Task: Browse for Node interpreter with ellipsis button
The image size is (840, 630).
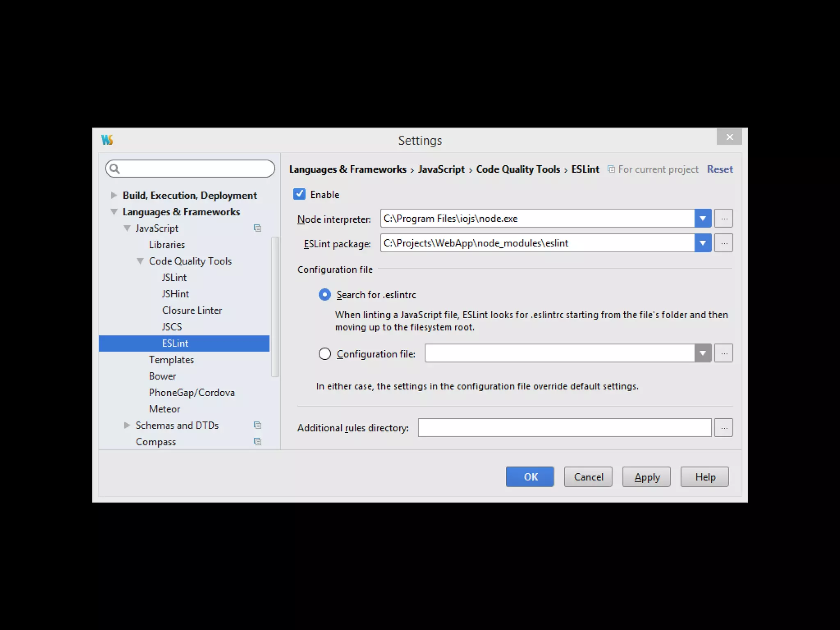Action: pyautogui.click(x=724, y=219)
